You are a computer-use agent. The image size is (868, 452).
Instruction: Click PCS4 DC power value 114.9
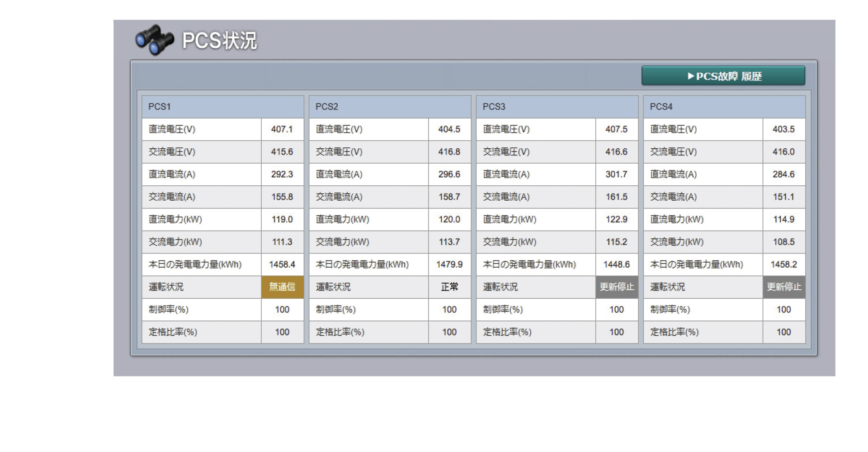click(x=784, y=220)
